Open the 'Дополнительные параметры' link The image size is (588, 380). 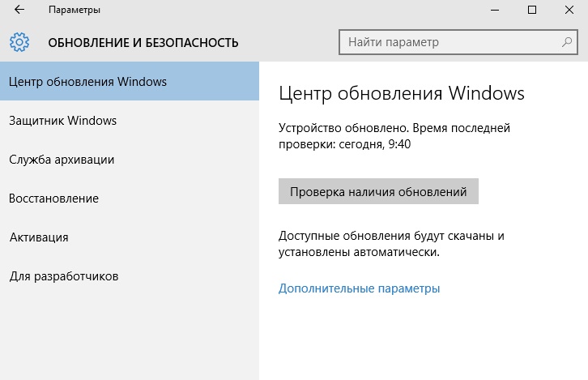coord(359,288)
